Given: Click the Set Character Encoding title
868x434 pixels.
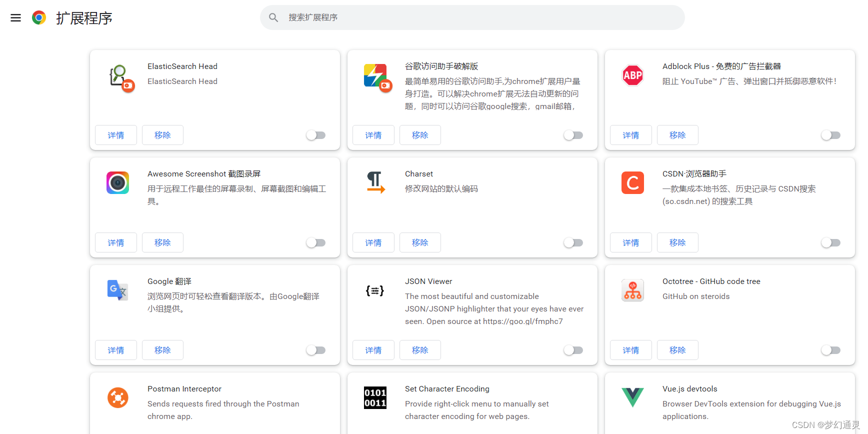Looking at the screenshot, I should coord(447,389).
